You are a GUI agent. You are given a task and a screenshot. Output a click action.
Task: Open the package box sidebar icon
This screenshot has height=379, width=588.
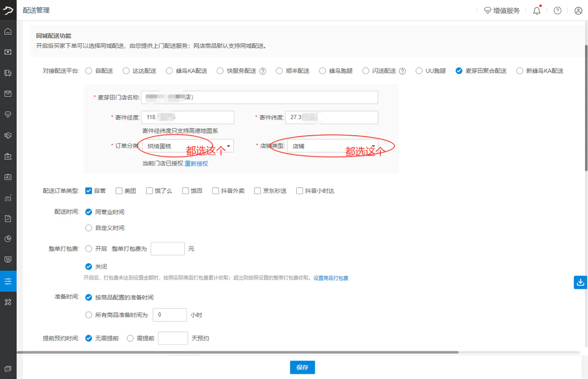(8, 93)
